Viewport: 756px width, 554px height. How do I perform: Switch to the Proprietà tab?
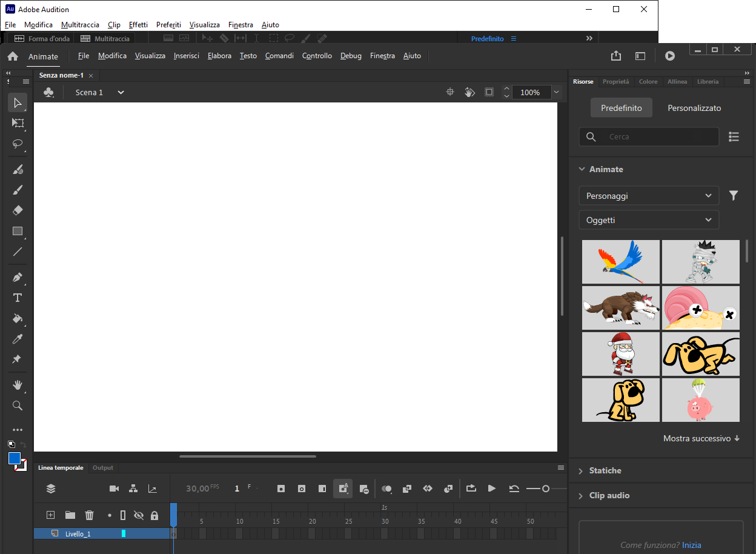(x=615, y=82)
